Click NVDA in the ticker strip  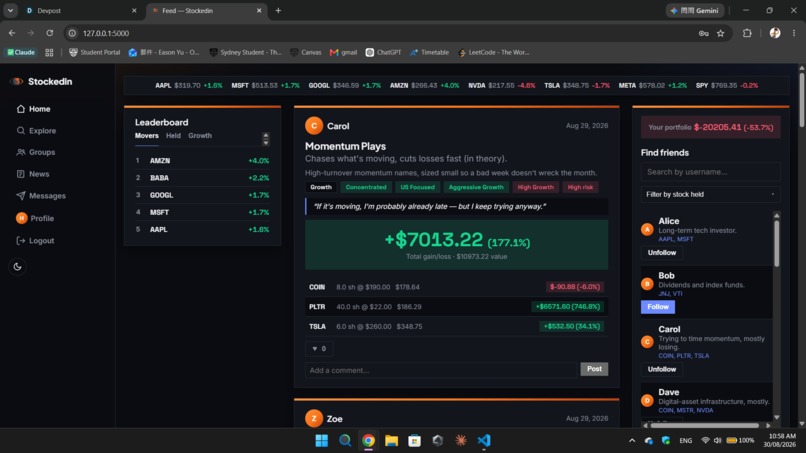pos(502,85)
